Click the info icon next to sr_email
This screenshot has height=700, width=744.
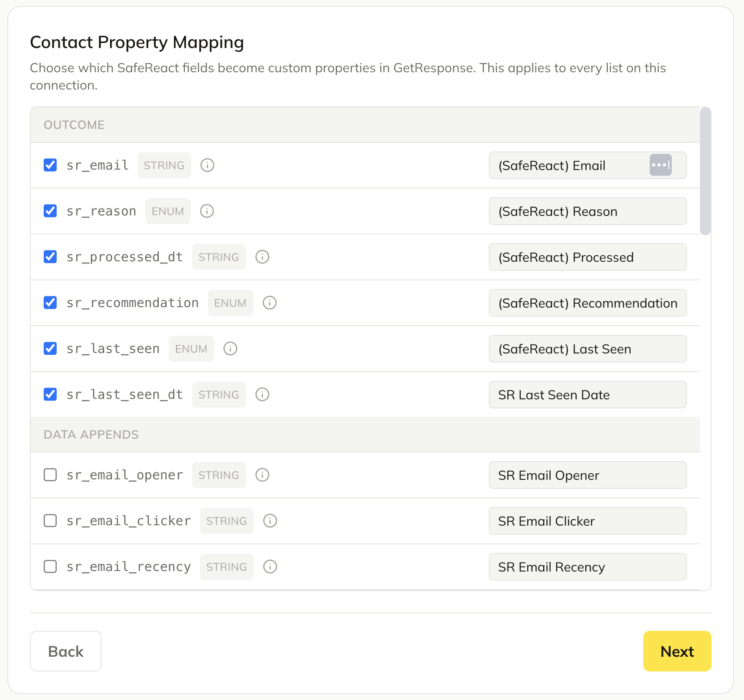207,165
